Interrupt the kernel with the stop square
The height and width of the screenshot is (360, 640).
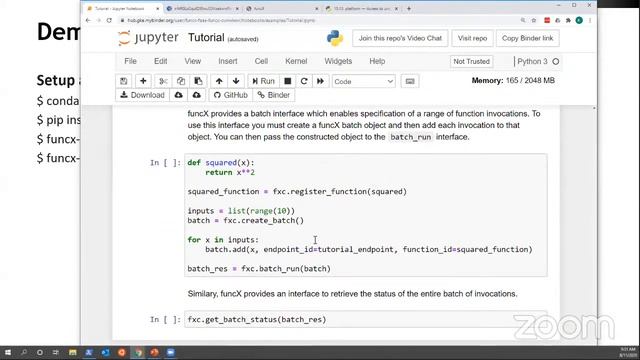pos(288,81)
